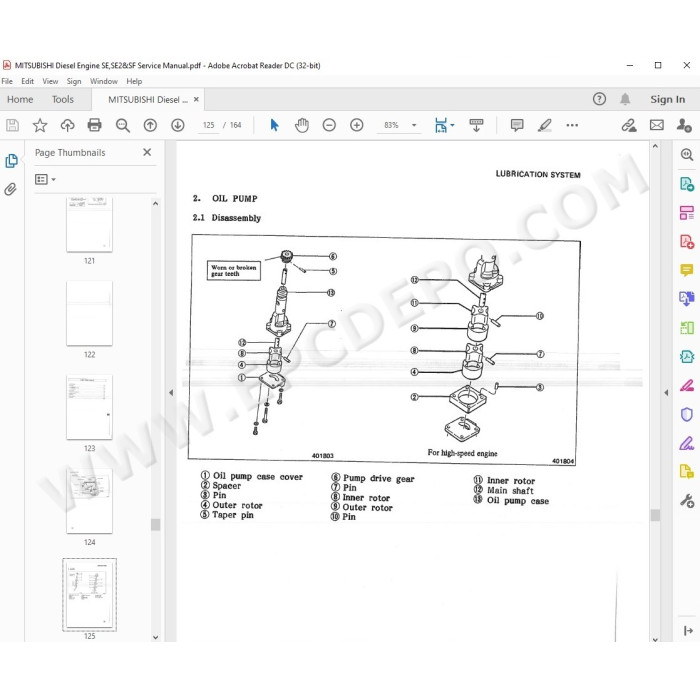Click thumbnails panel scroll down arrow

(155, 637)
